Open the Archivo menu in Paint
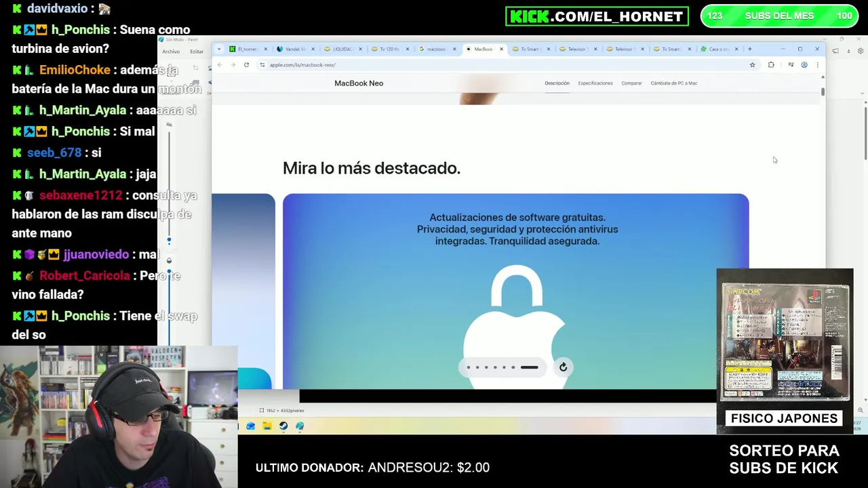 [171, 52]
